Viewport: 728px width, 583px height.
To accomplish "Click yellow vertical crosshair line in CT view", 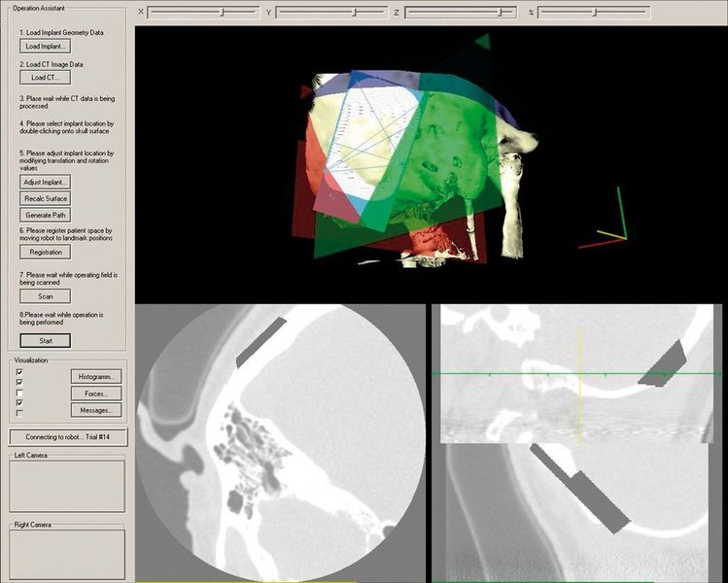I will pos(580,385).
